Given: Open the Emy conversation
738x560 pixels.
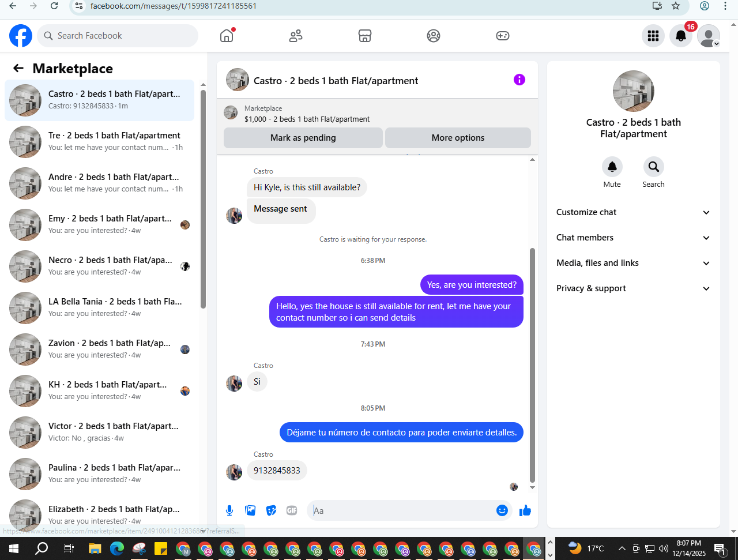Looking at the screenshot, I should 100,225.
